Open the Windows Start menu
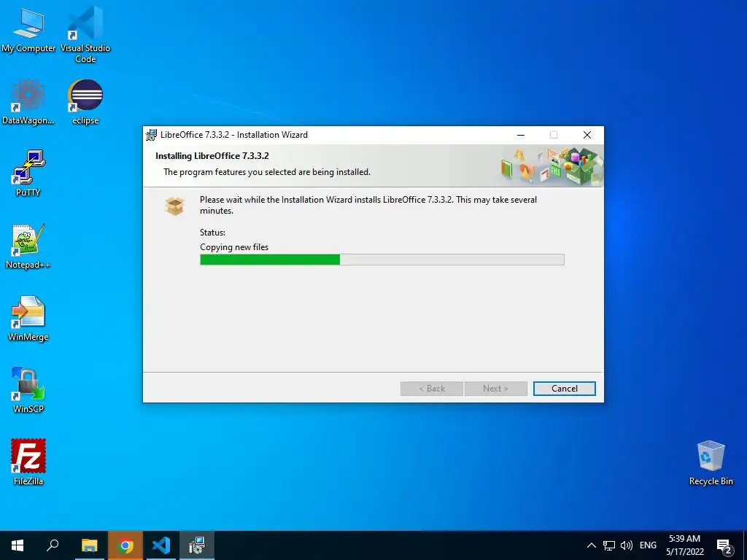 pyautogui.click(x=18, y=545)
